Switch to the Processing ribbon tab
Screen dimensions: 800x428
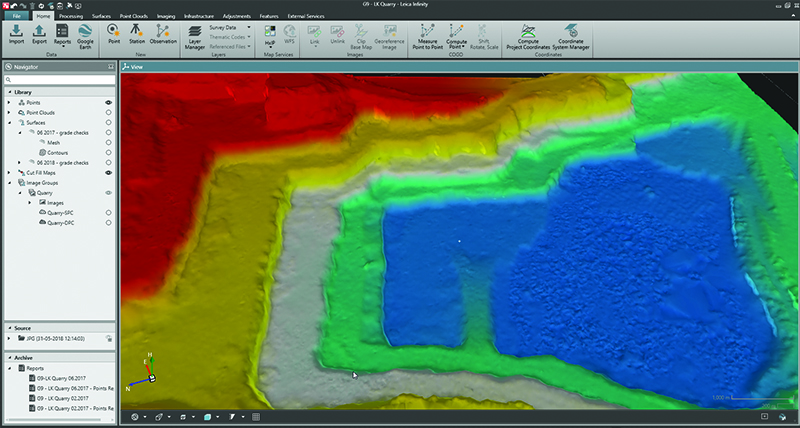71,17
